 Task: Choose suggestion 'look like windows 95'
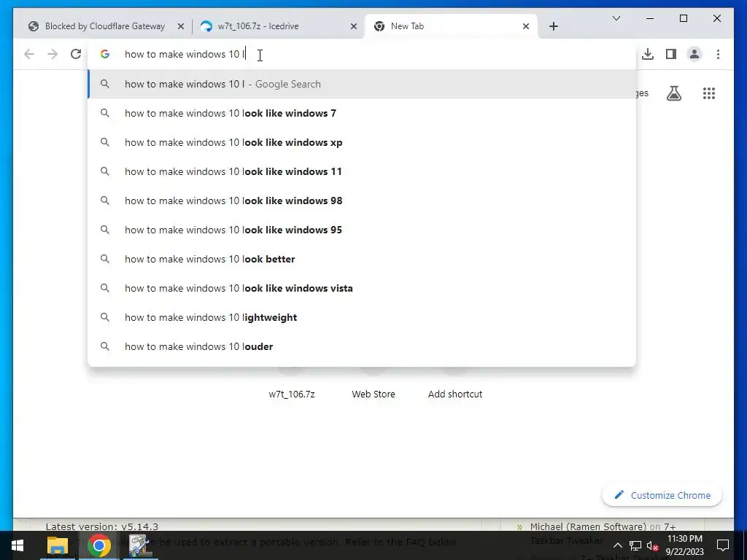point(362,230)
